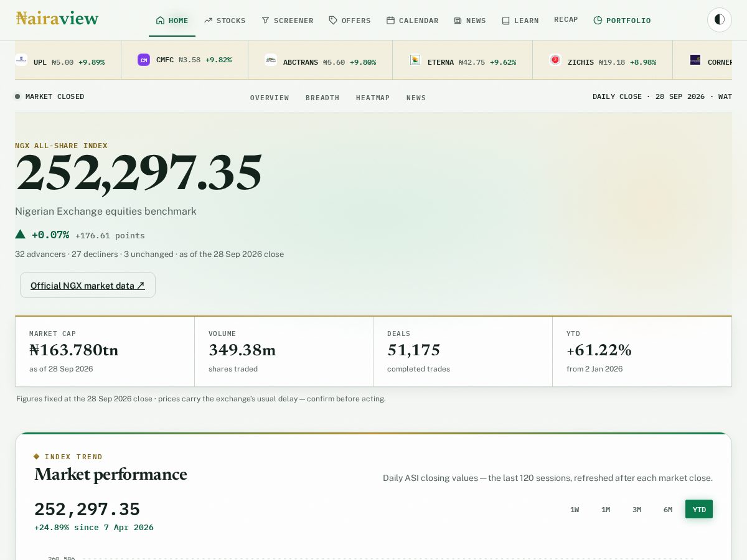Screen dimensions: 747x560
Task: Click the Portfolio pie chart icon
Action: [598, 21]
